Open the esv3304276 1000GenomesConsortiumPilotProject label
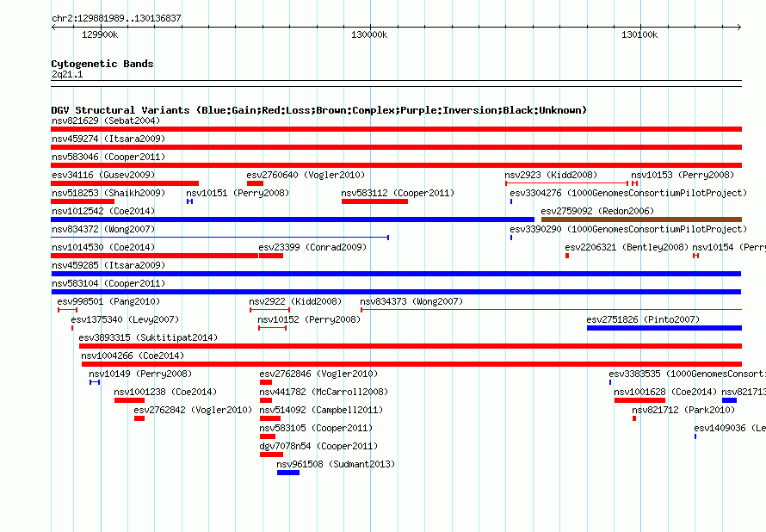The width and height of the screenshot is (766, 532). pyautogui.click(x=628, y=193)
